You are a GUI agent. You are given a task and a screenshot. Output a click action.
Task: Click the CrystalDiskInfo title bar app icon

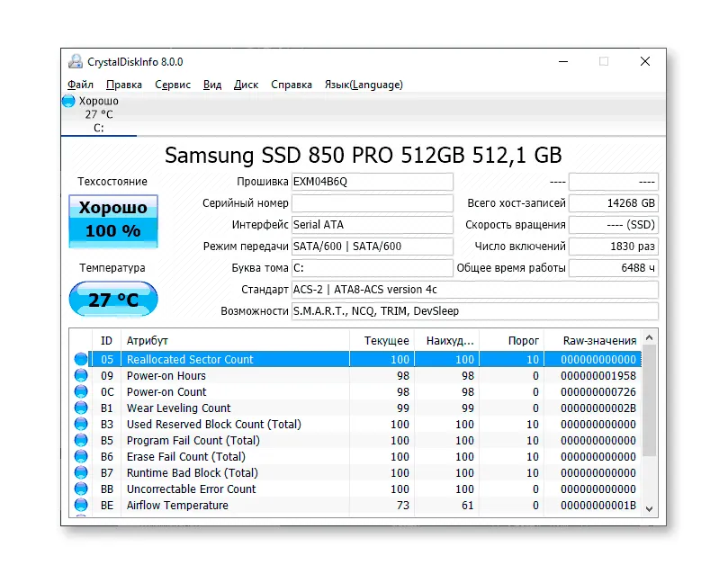click(x=76, y=62)
